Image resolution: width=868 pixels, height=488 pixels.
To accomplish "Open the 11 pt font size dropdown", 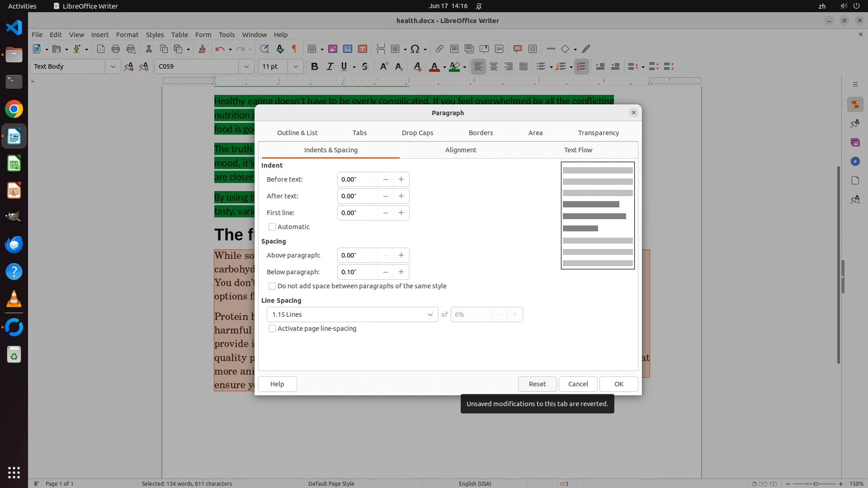I will 295,66.
